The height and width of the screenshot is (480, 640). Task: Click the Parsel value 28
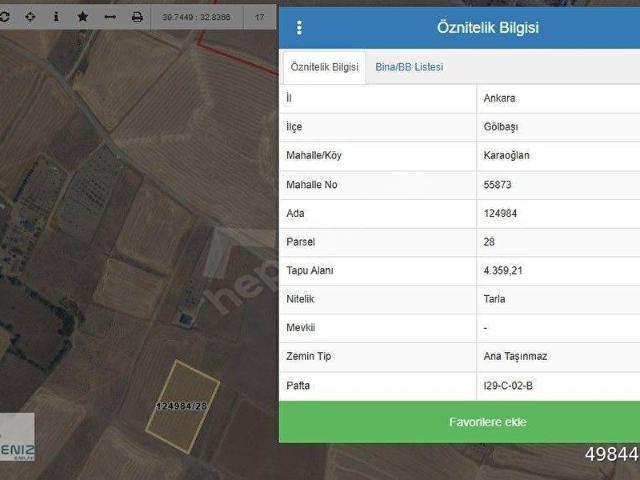click(x=489, y=242)
